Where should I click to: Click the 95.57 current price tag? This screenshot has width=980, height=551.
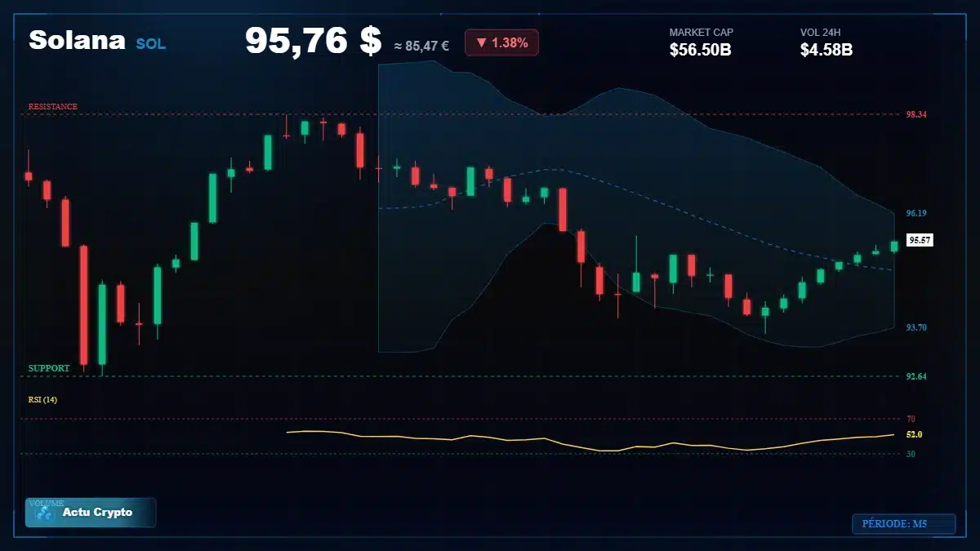point(920,240)
